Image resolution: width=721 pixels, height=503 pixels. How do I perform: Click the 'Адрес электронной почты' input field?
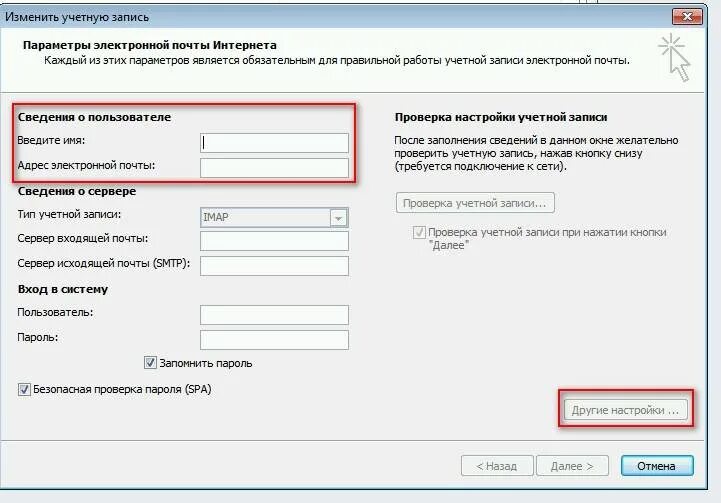point(274,168)
